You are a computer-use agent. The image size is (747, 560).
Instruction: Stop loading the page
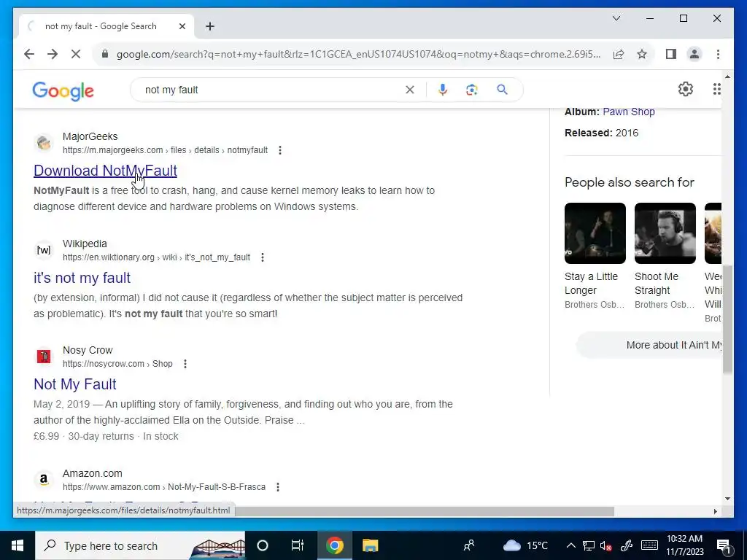[76, 54]
